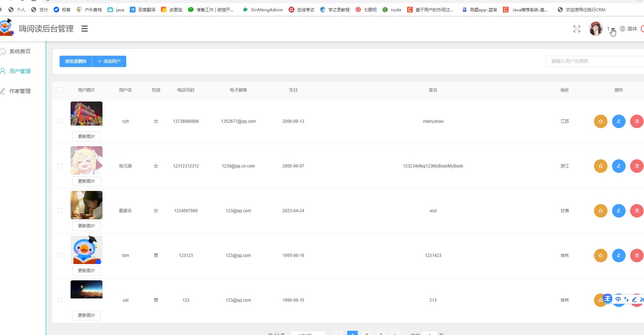Click the IME pen handwriting icon
This screenshot has height=335, width=644.
634,299
